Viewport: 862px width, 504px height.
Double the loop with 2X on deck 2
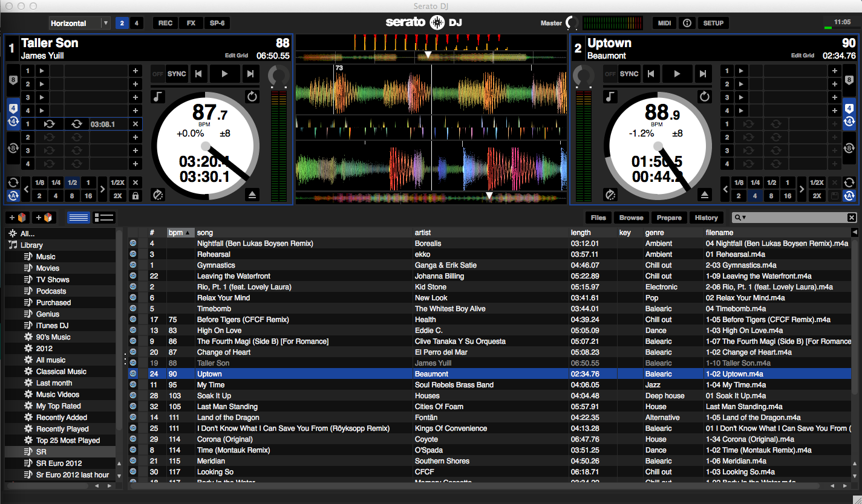[817, 196]
